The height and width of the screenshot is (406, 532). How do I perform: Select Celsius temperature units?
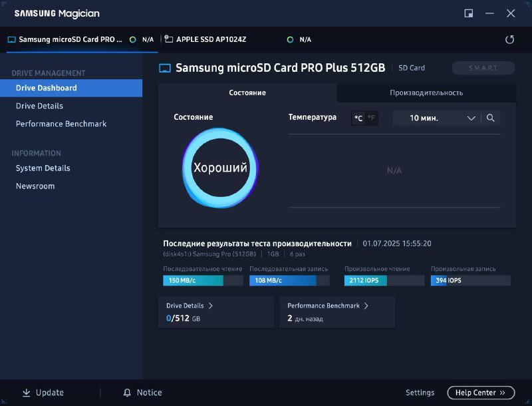pos(358,118)
